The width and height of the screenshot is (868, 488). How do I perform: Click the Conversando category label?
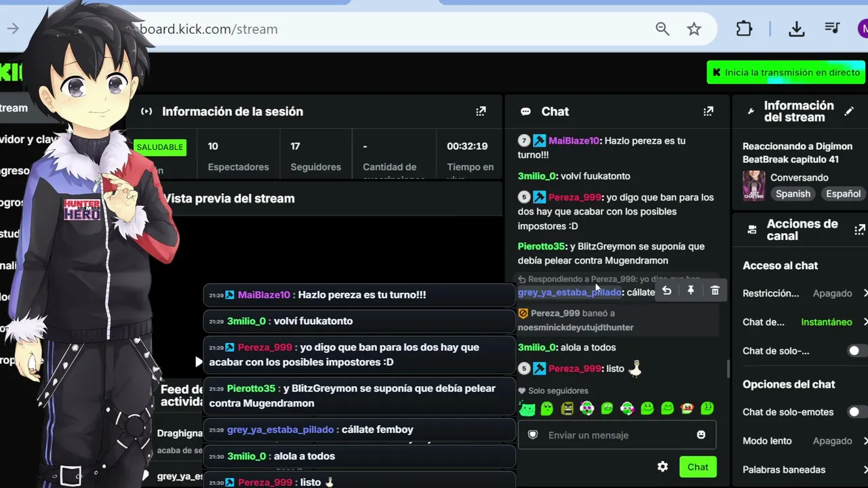800,178
